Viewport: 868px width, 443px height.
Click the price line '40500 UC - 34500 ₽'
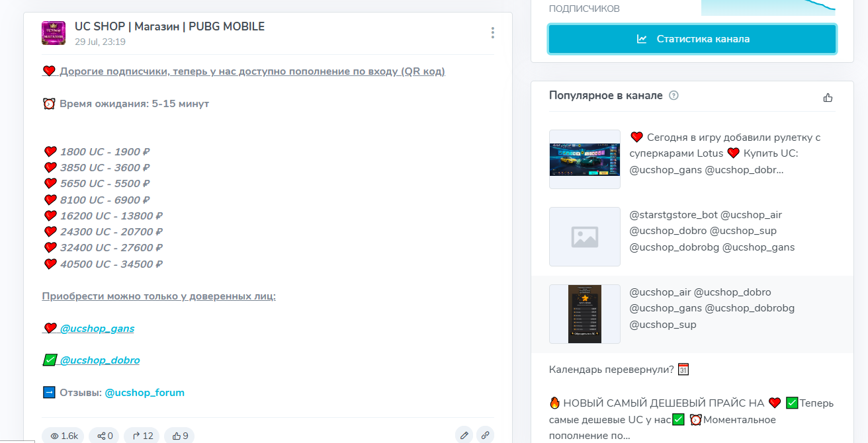112,264
